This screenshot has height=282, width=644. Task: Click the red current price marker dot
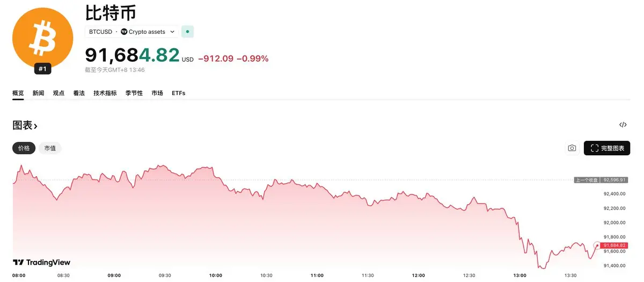(596, 245)
